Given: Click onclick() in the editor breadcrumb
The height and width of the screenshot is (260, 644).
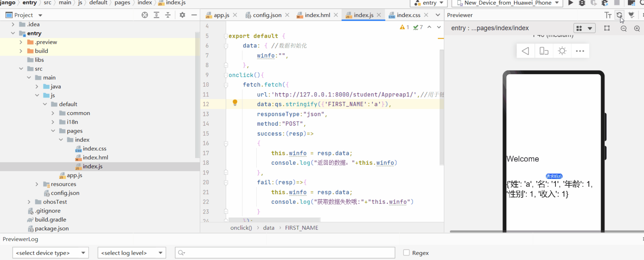Looking at the screenshot, I should [241, 228].
